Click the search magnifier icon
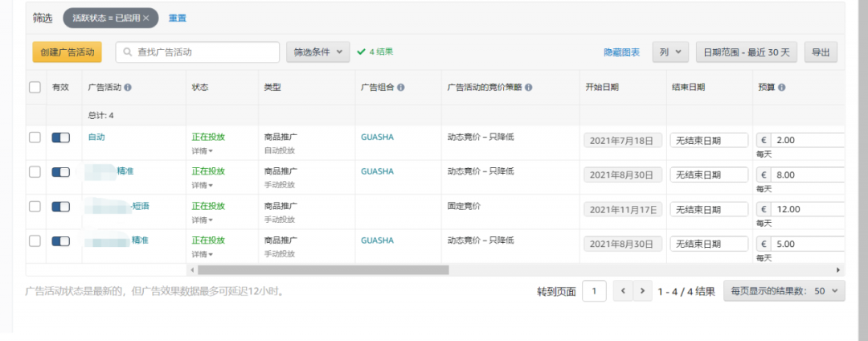This screenshot has height=341, width=868. pos(128,52)
